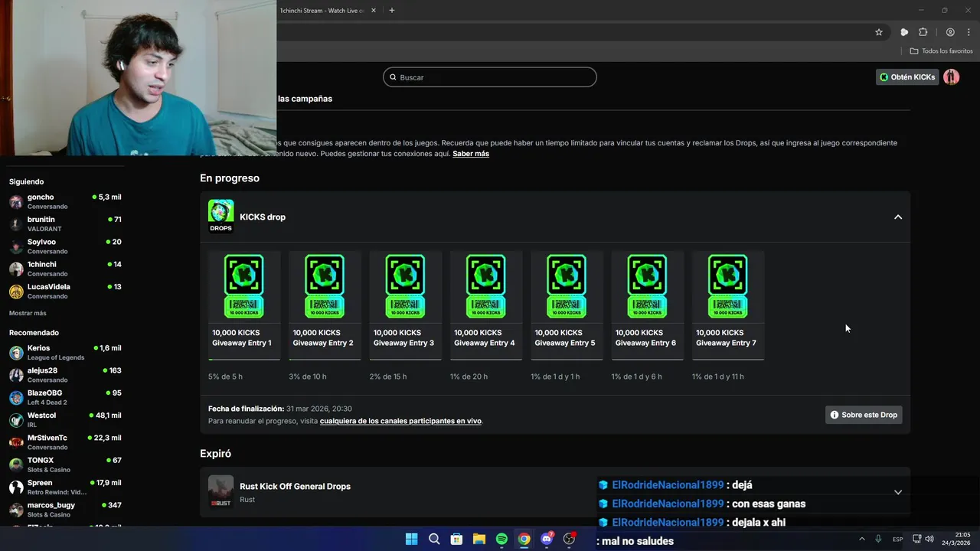Open OBS Studio from the taskbar
This screenshot has width=980, height=551.
[x=569, y=539]
